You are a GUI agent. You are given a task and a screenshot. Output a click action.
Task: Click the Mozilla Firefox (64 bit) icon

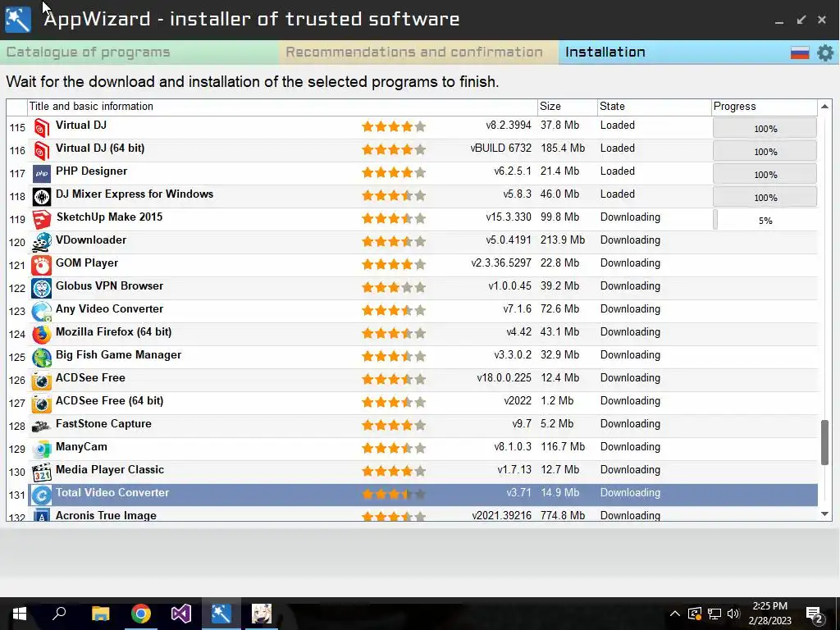click(x=41, y=335)
